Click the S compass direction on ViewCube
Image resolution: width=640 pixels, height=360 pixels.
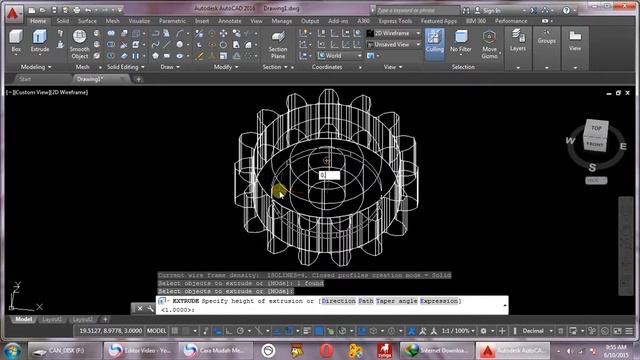(592, 167)
